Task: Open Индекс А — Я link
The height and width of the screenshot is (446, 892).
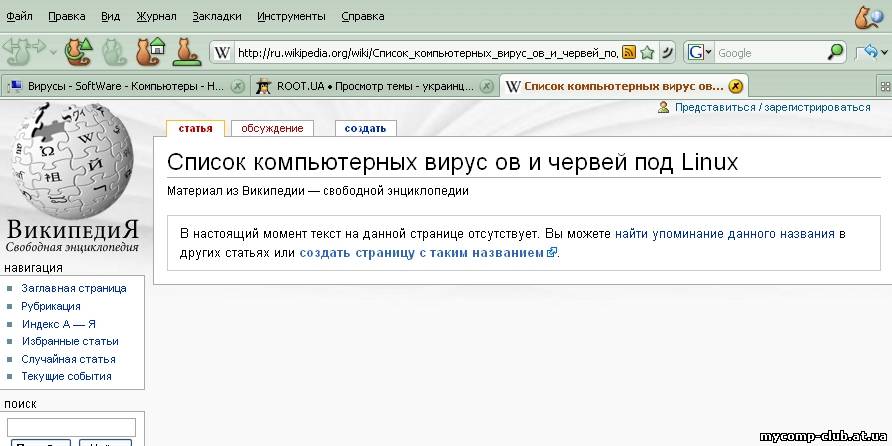Action: pyautogui.click(x=59, y=324)
